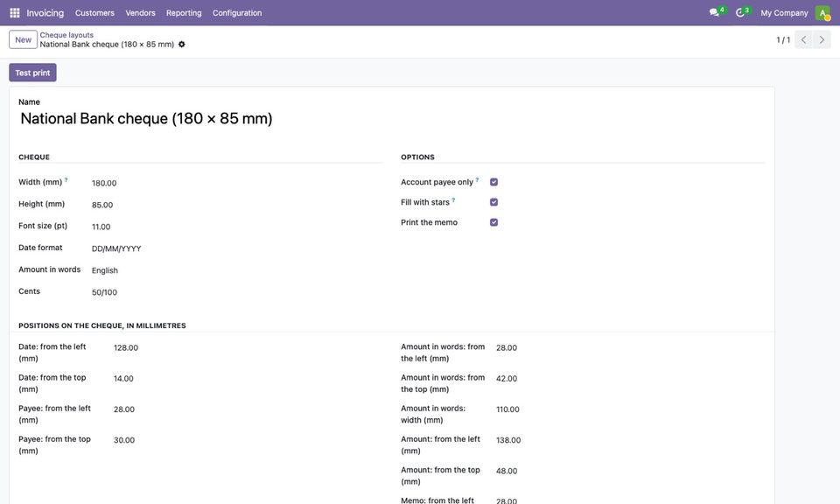
Task: Go to next record arrow
Action: [x=822, y=39]
